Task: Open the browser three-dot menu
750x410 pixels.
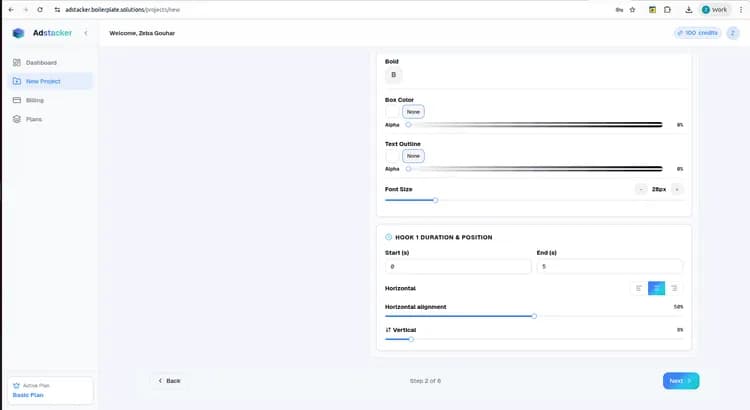Action: click(x=741, y=10)
